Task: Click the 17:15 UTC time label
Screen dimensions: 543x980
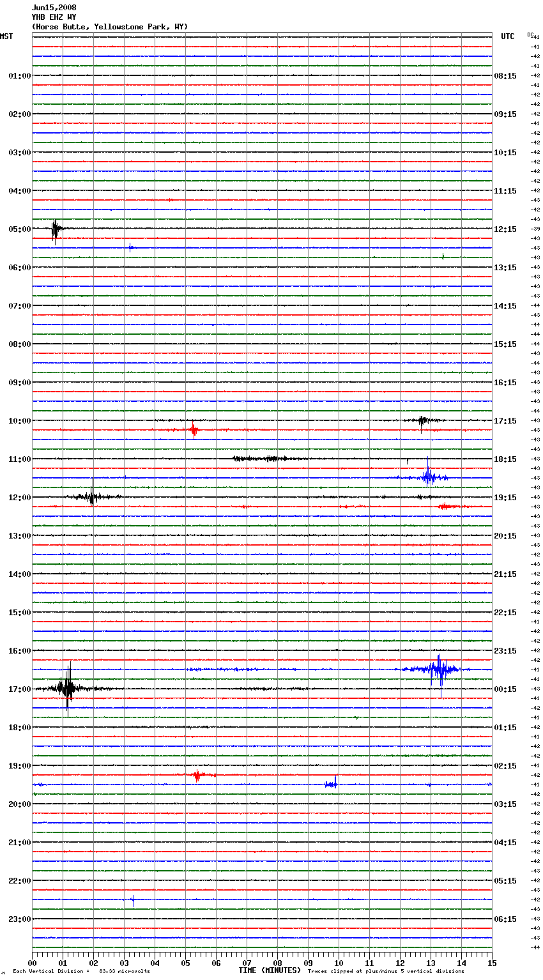Action: point(505,421)
